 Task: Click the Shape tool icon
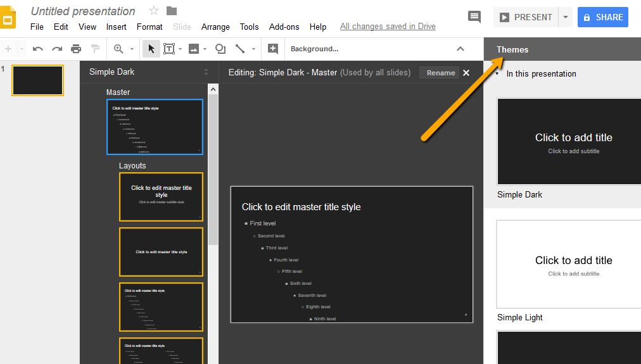click(220, 49)
